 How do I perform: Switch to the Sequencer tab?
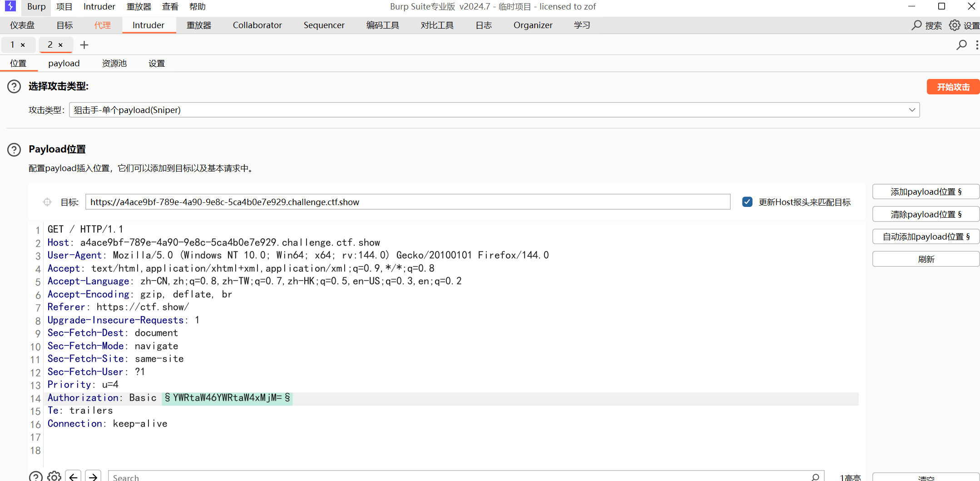point(324,25)
